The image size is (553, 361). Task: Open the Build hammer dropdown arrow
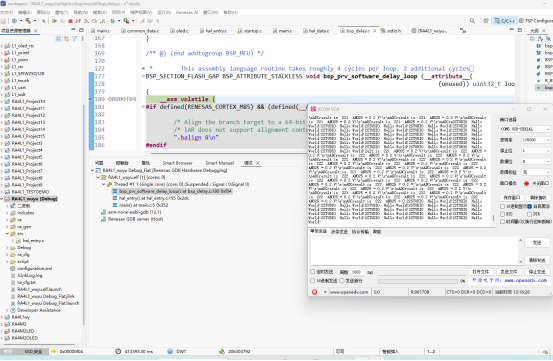(x=35, y=21)
